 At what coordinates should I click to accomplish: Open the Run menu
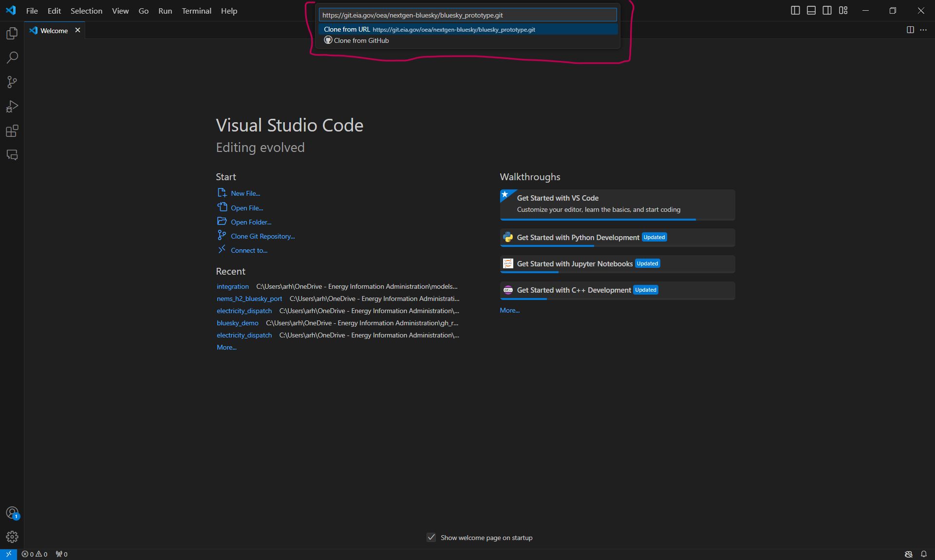click(165, 11)
